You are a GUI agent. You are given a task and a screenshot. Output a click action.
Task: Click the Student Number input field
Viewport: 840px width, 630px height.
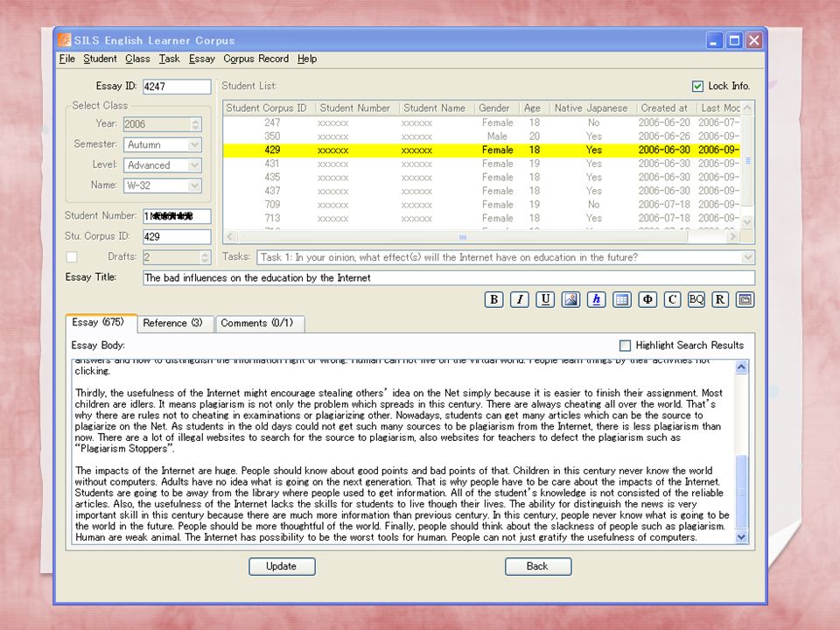pos(177,216)
